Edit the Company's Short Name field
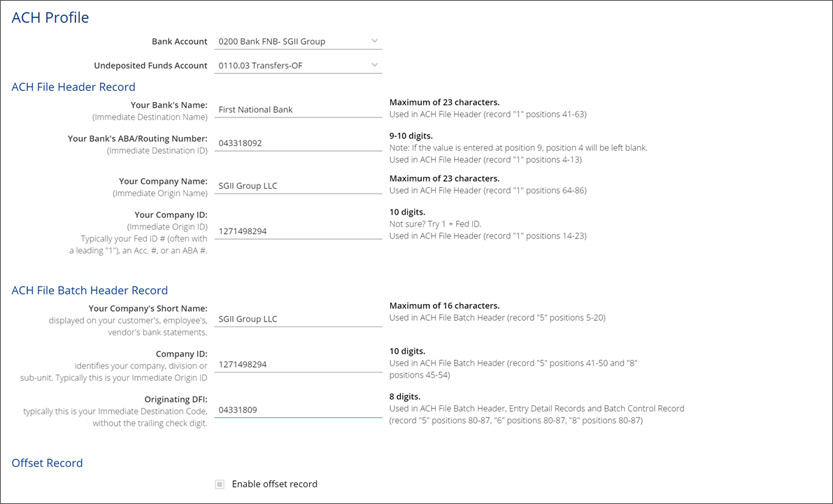The image size is (833, 504). [x=298, y=319]
